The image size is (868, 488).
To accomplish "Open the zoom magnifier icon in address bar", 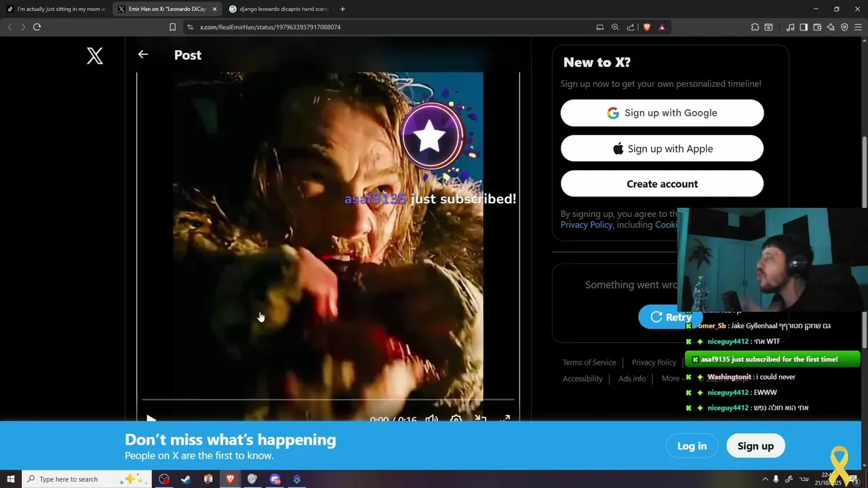I will point(615,27).
